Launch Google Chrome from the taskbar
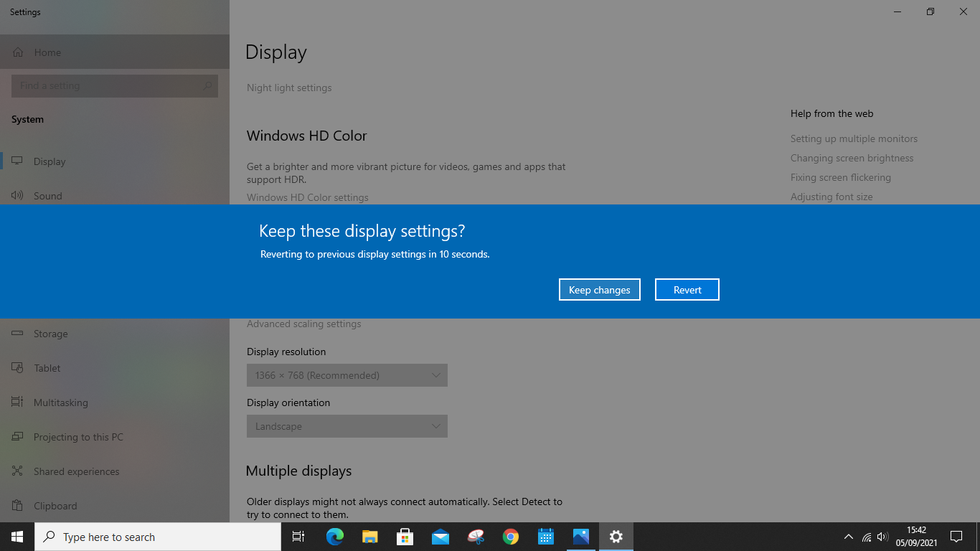Screen dimensions: 980x551 pyautogui.click(x=510, y=537)
